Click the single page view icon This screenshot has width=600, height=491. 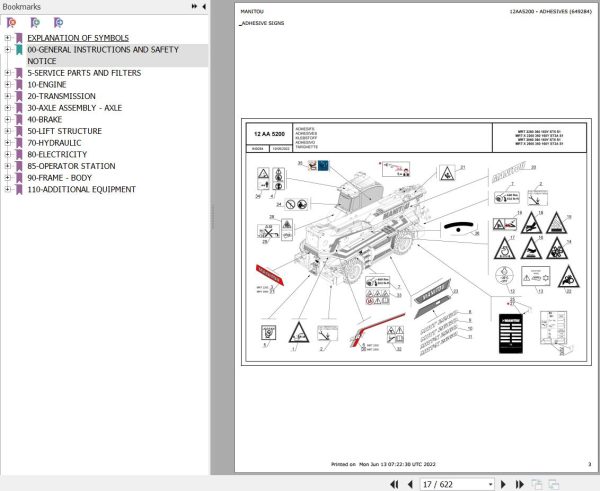point(536,484)
